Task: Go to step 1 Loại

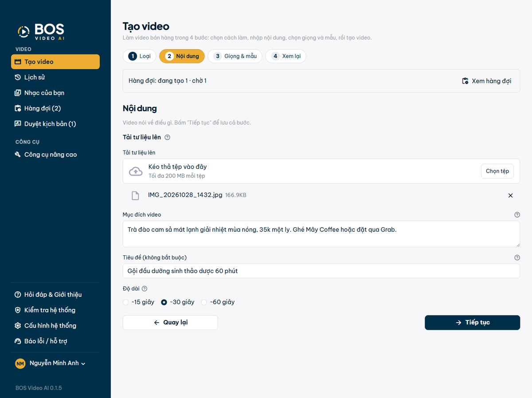Action: [140, 56]
